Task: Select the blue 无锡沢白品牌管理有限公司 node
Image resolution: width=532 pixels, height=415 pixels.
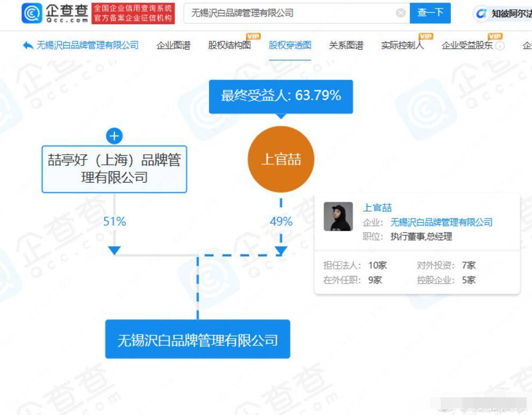Action: (x=198, y=339)
